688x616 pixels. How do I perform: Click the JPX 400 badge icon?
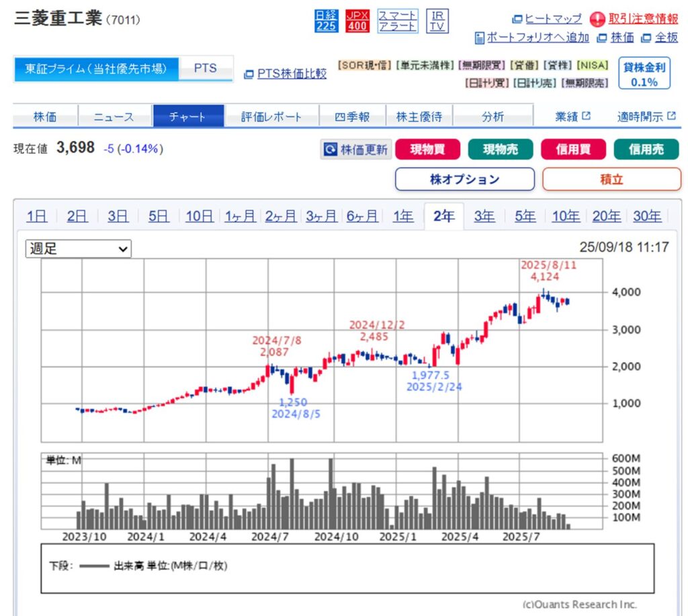click(x=357, y=21)
